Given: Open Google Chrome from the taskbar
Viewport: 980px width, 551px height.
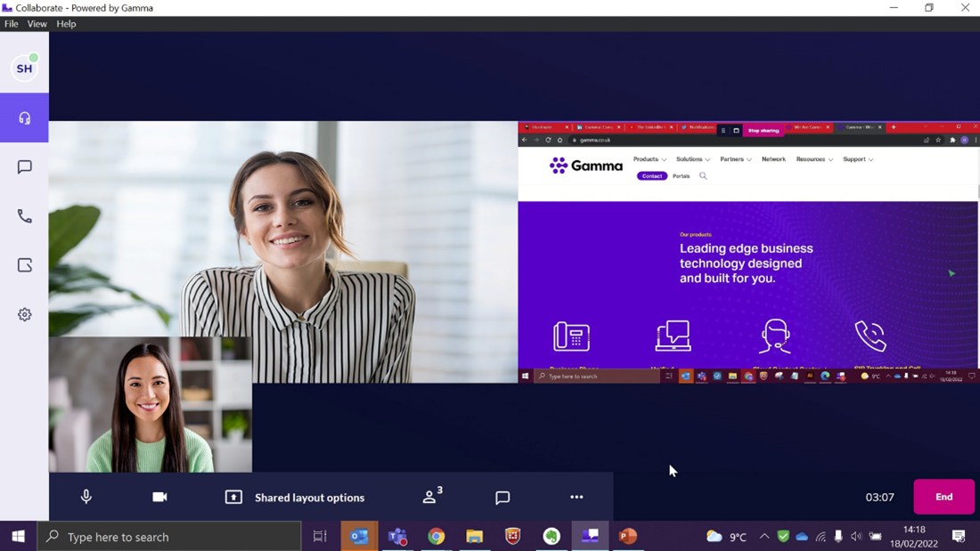Looking at the screenshot, I should (x=436, y=537).
